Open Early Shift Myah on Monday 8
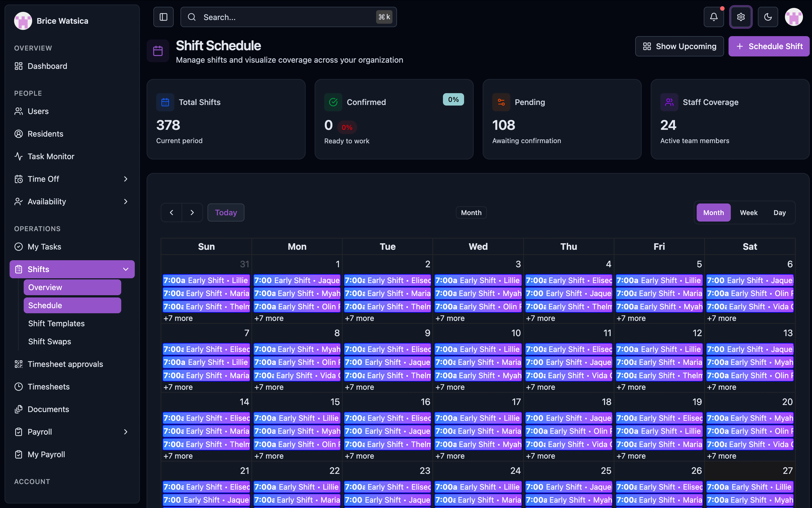This screenshot has width=812, height=508. tap(297, 349)
